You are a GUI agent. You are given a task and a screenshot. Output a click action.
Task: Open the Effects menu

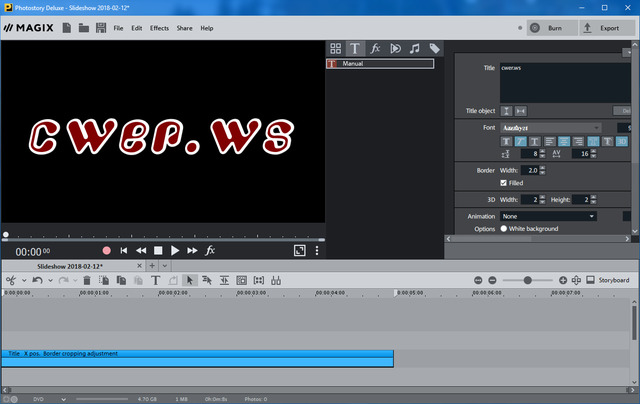(159, 28)
